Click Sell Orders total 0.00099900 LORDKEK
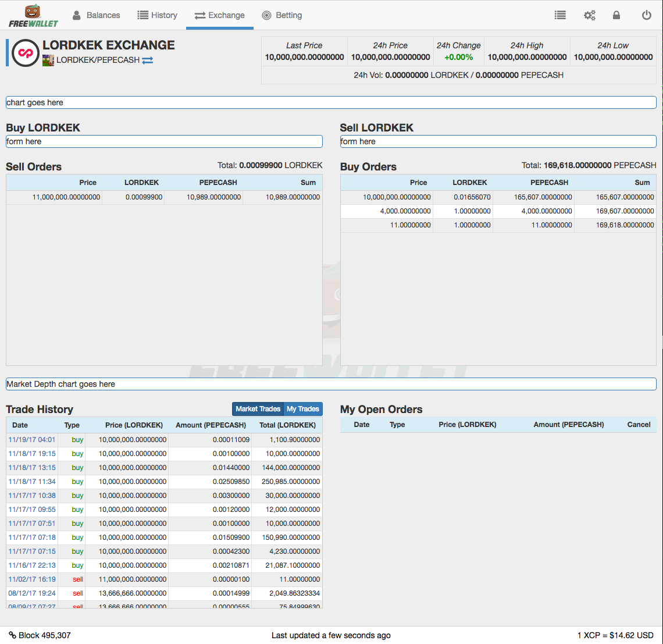Viewport: 663px width, 644px height. click(270, 165)
